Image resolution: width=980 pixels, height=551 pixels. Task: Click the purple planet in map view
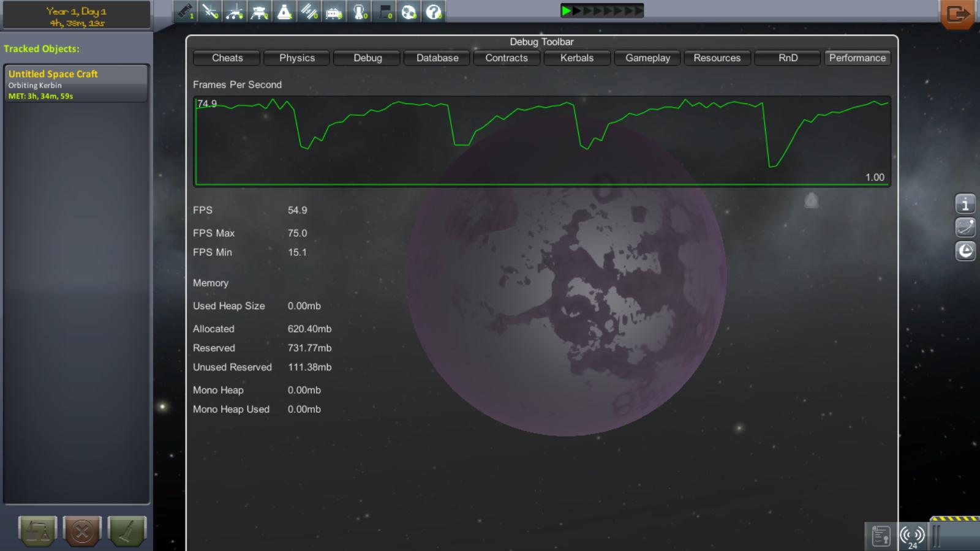[x=567, y=275]
